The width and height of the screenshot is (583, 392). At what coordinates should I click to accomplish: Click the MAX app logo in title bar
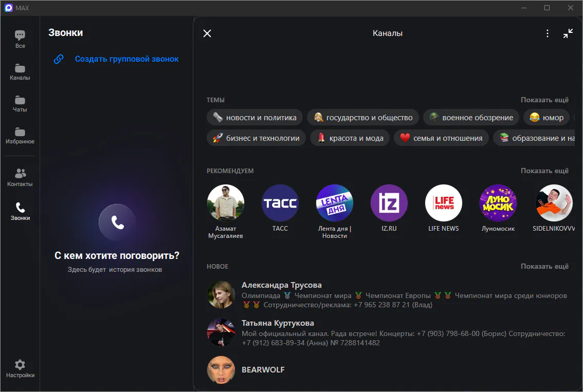click(x=9, y=8)
